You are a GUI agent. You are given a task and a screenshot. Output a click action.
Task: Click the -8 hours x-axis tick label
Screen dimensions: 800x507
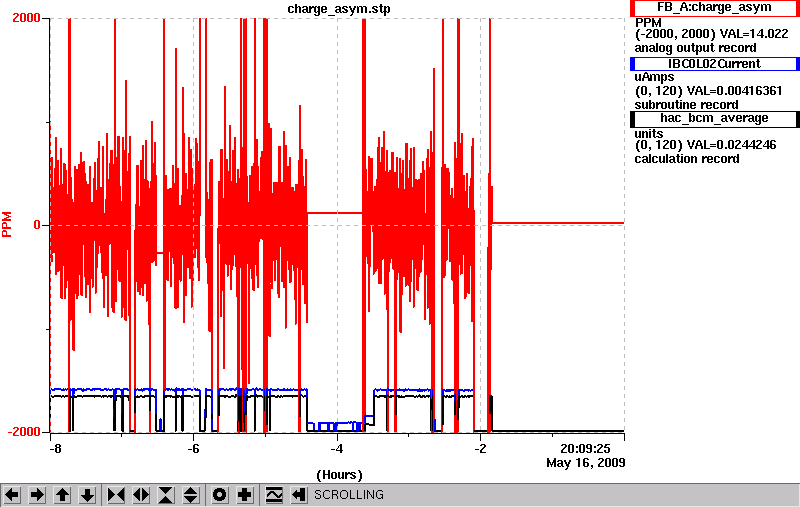55,449
